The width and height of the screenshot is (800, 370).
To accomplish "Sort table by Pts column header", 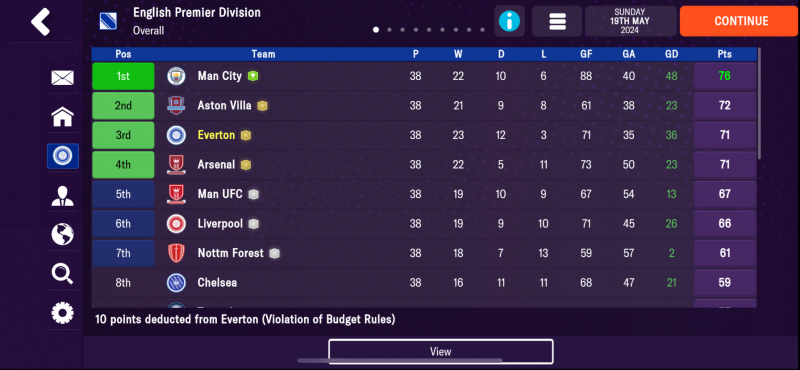I will point(724,54).
